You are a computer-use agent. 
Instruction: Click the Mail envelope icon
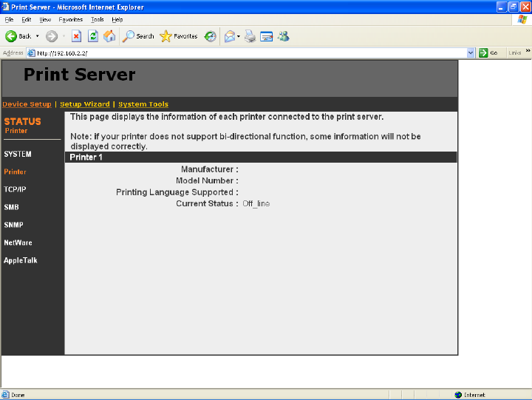[x=230, y=36]
